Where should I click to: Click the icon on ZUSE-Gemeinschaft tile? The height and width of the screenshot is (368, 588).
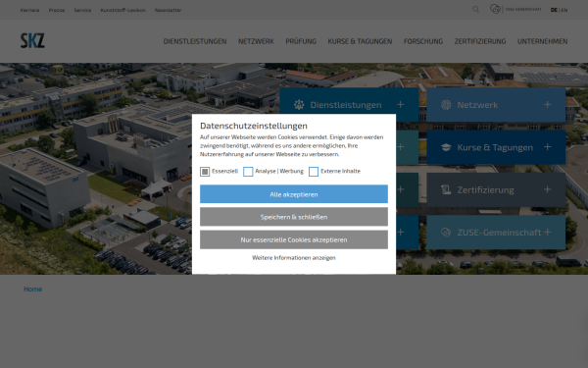click(x=446, y=232)
